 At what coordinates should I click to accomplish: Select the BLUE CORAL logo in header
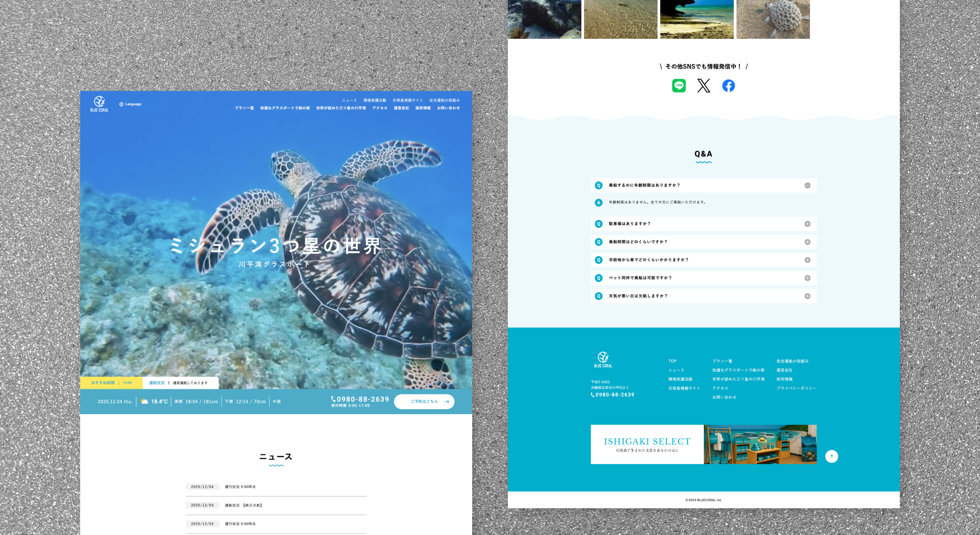coord(99,103)
